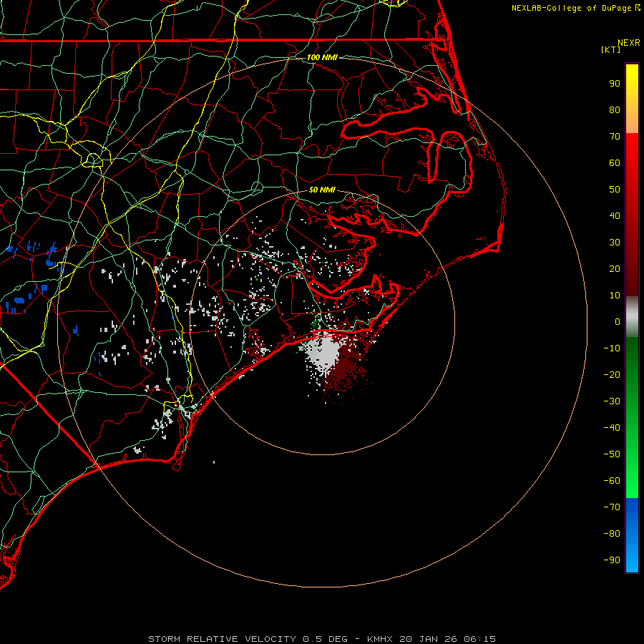Click the -30 value on color scale

pyautogui.click(x=612, y=401)
